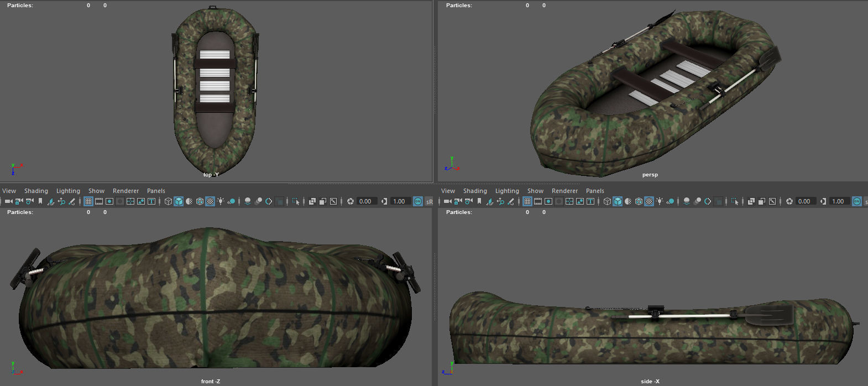Open sRGB view transform dropdown in front view toolbar

430,201
